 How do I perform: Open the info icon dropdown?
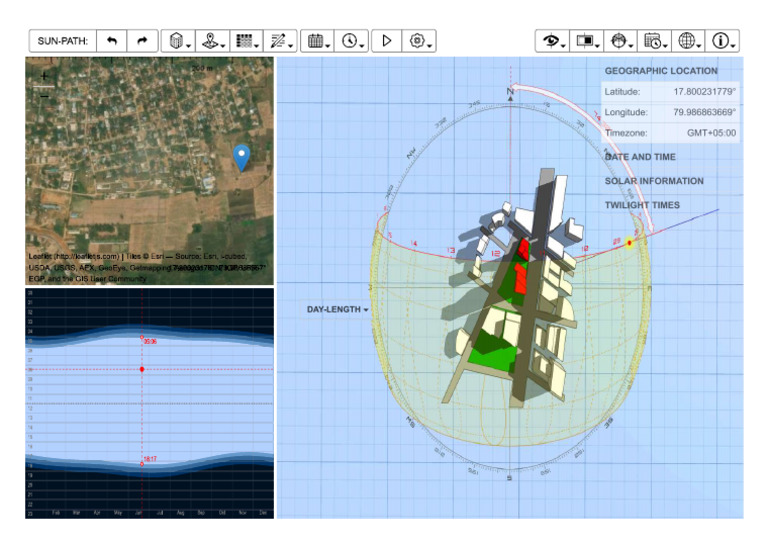click(723, 41)
